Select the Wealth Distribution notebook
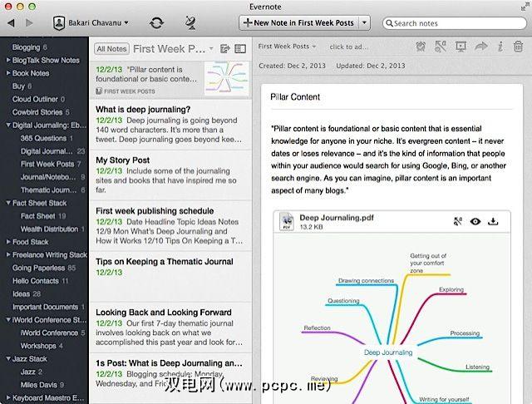Viewport: 532px width, 404px height. pos(52,229)
